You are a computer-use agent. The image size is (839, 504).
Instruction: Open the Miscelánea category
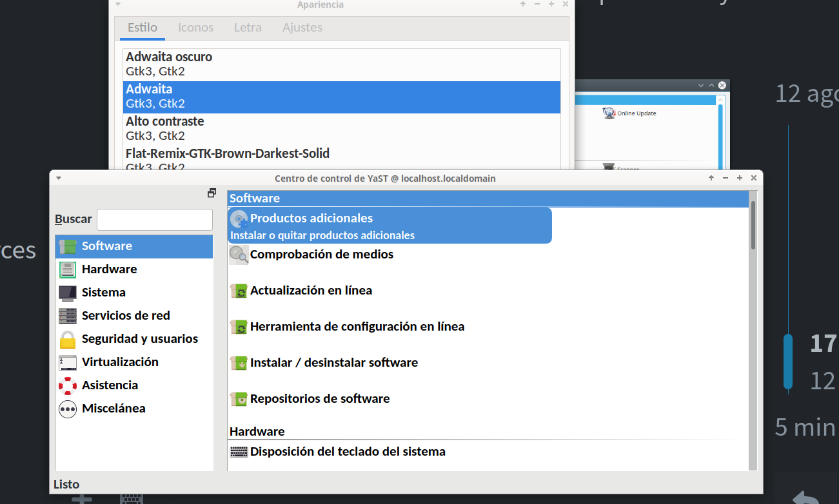tap(113, 409)
